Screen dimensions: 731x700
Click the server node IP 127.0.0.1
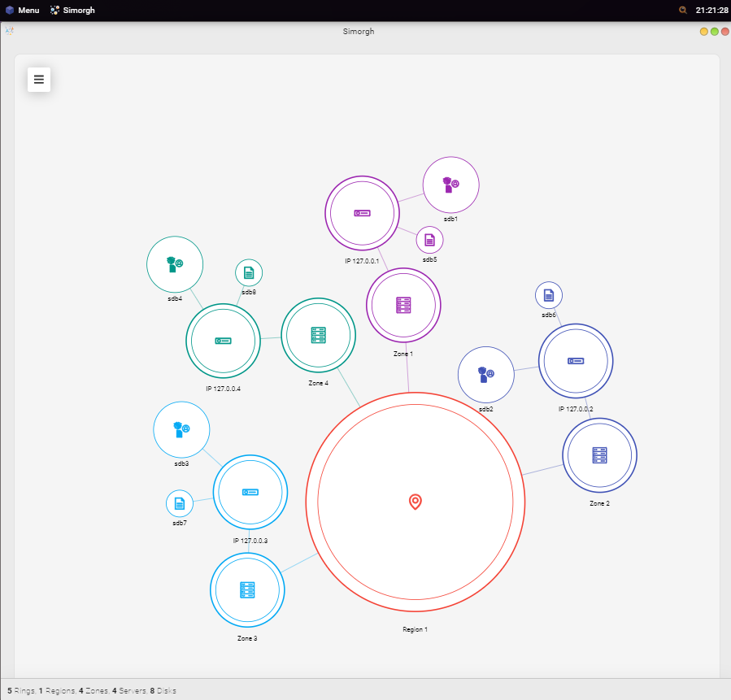[x=362, y=213]
